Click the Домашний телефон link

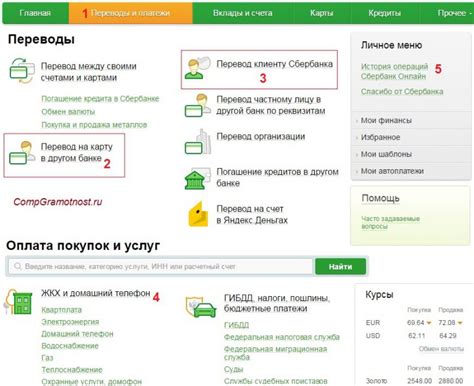[x=77, y=334]
